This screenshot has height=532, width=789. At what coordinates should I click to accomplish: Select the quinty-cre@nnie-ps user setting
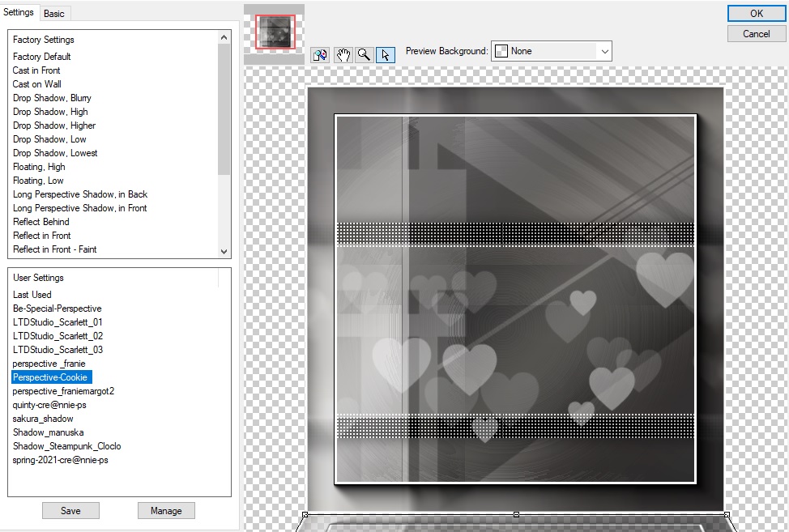click(x=49, y=405)
